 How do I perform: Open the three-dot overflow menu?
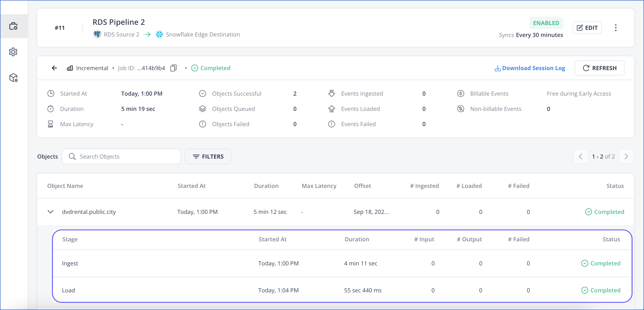pos(616,27)
